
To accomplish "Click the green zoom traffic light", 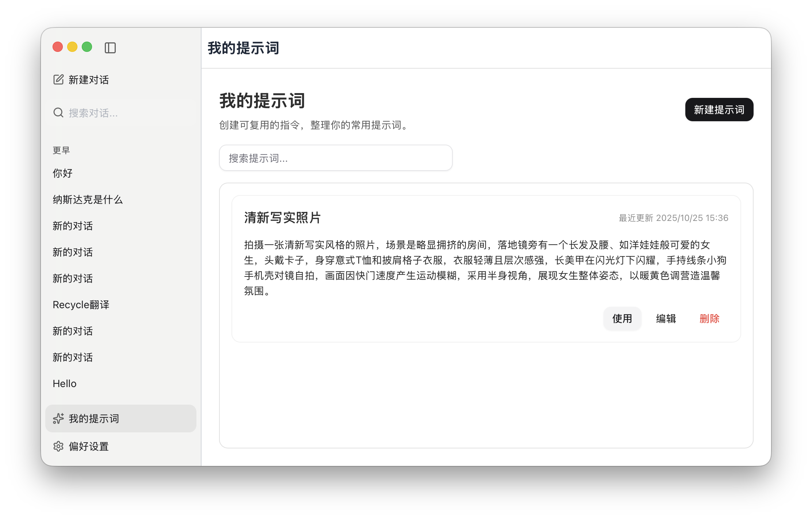I will click(x=87, y=47).
